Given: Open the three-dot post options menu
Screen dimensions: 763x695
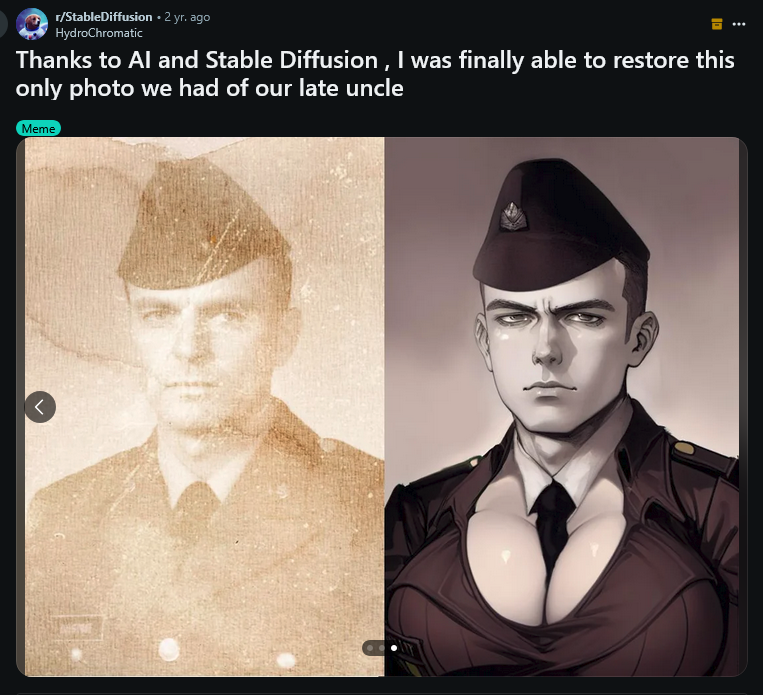Looking at the screenshot, I should (x=739, y=24).
